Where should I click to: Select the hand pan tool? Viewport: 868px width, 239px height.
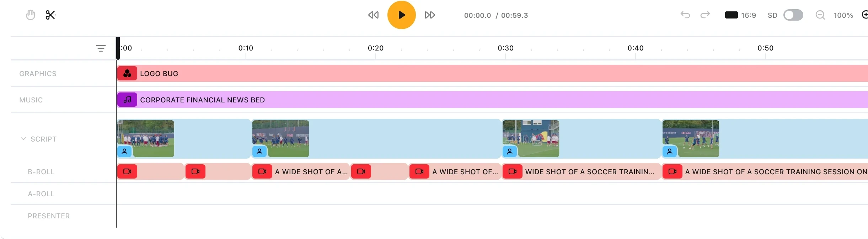click(31, 15)
